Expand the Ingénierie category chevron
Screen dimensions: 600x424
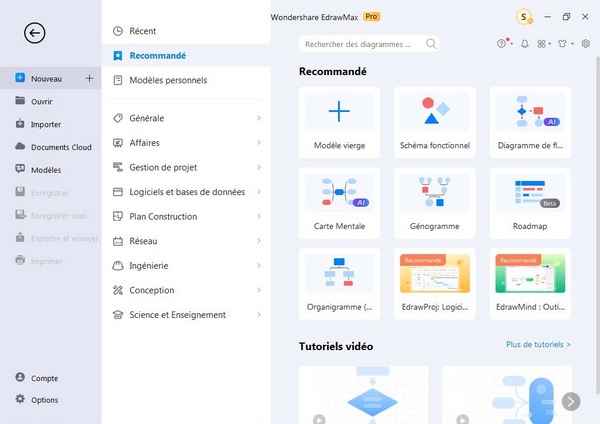click(259, 266)
